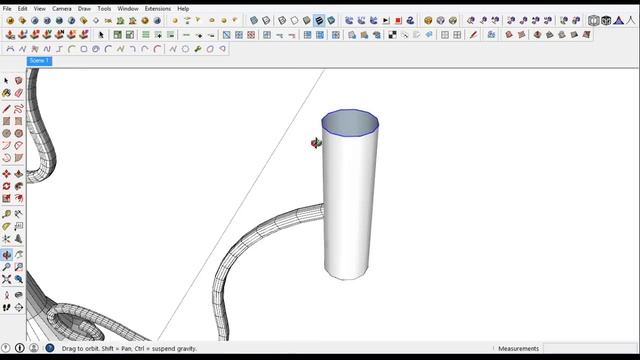The image size is (640, 360).
Task: Select the Zoom Window tool
Action: pyautogui.click(x=18, y=267)
